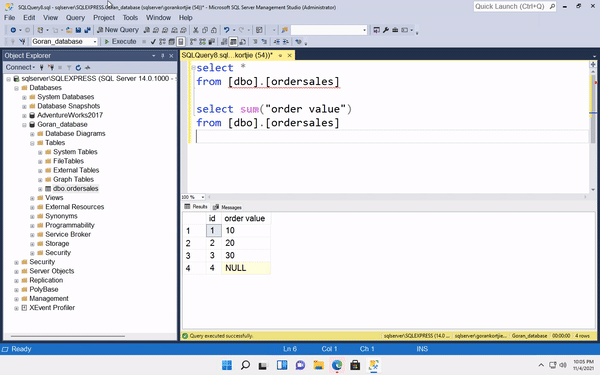Click the Execute button

click(x=120, y=41)
